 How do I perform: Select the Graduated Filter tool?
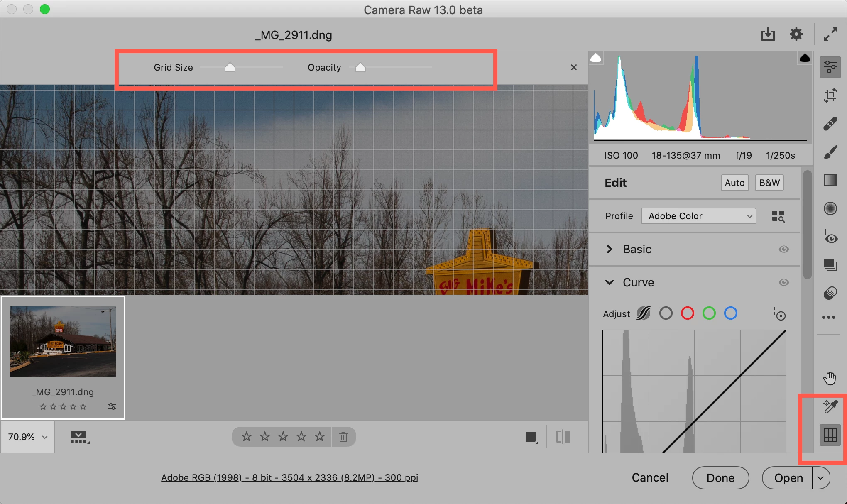point(830,180)
